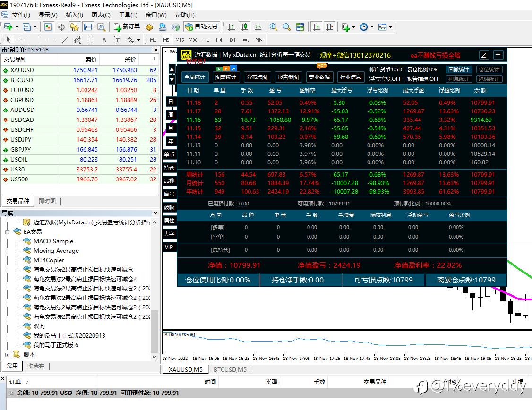Collapse the EA交易 tree node
The width and height of the screenshot is (532, 410).
coord(7,232)
